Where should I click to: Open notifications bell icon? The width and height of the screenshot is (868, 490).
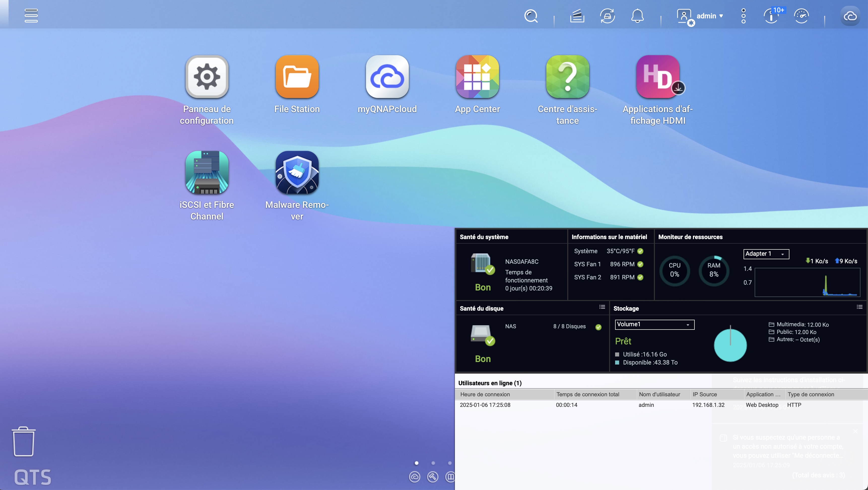click(x=637, y=16)
